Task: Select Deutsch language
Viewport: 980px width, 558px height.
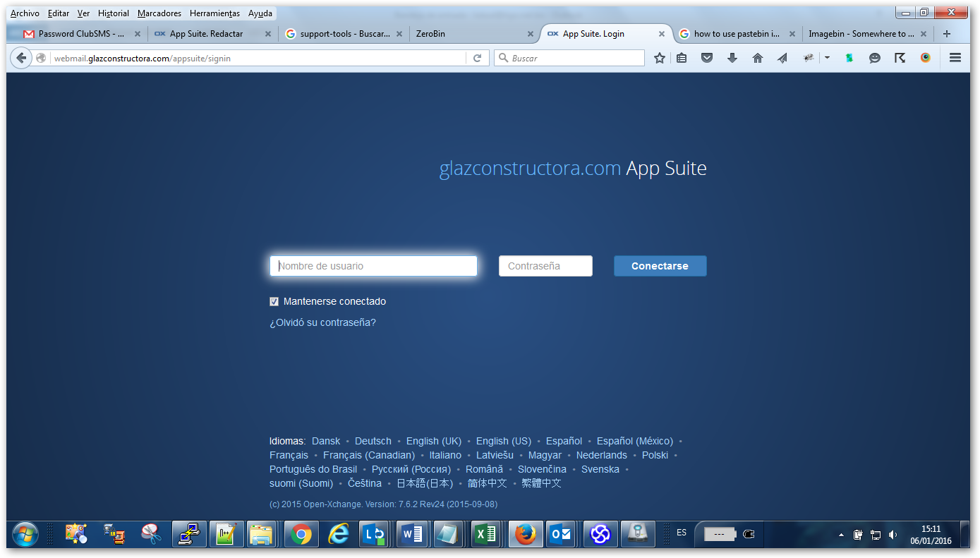Action: [373, 441]
